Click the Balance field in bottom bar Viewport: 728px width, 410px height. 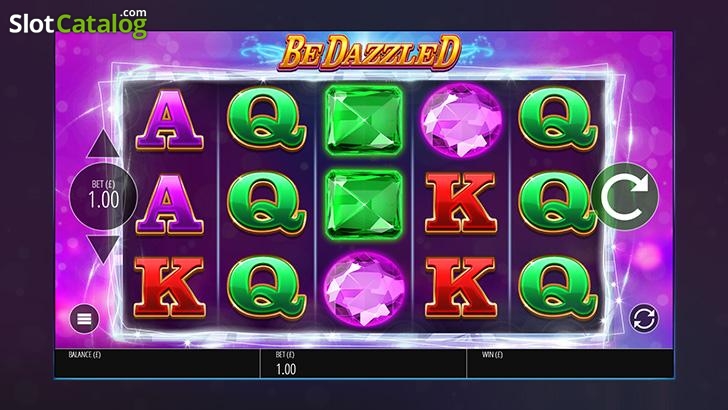[157, 363]
